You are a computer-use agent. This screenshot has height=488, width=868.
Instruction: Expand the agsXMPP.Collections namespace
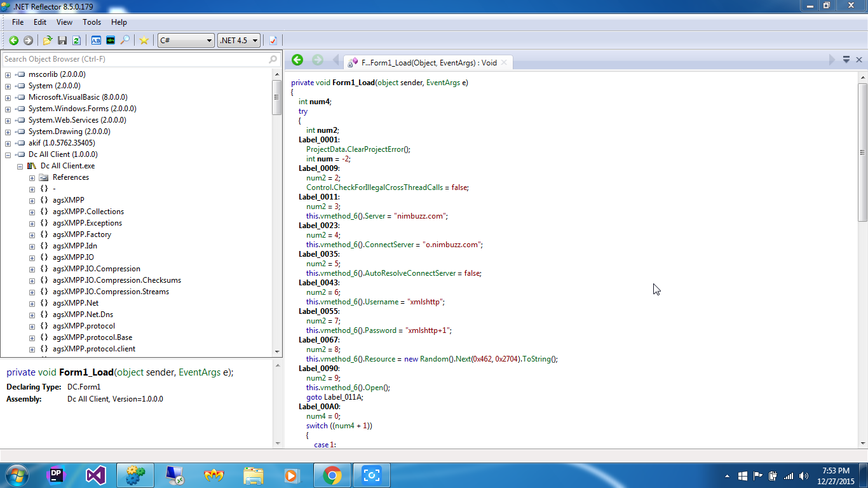coord(32,212)
